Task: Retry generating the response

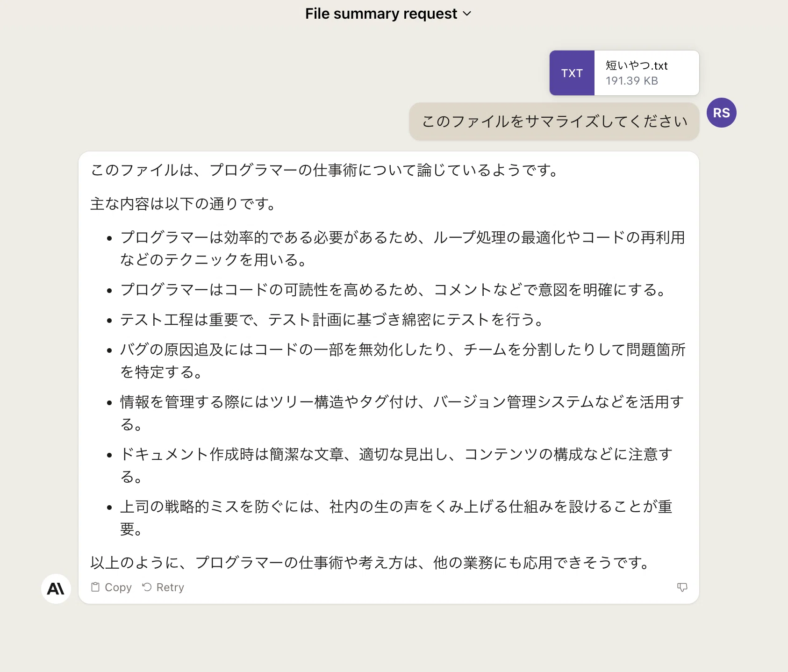Action: [163, 587]
